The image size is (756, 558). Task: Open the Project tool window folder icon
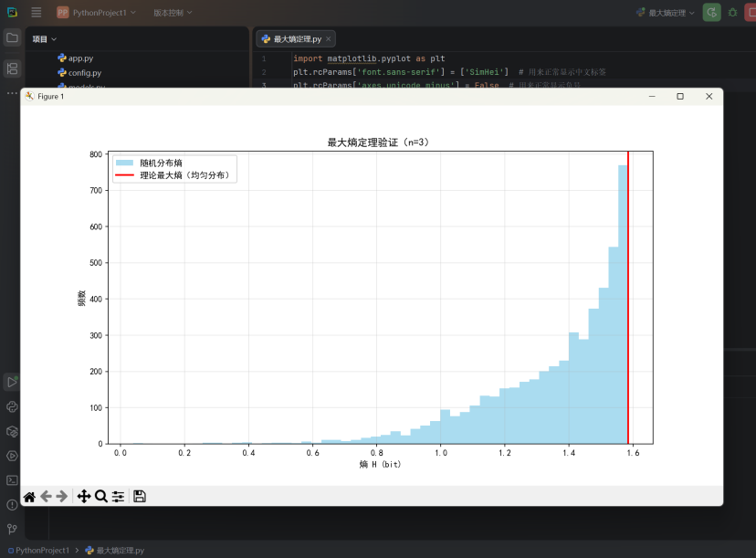pos(12,37)
